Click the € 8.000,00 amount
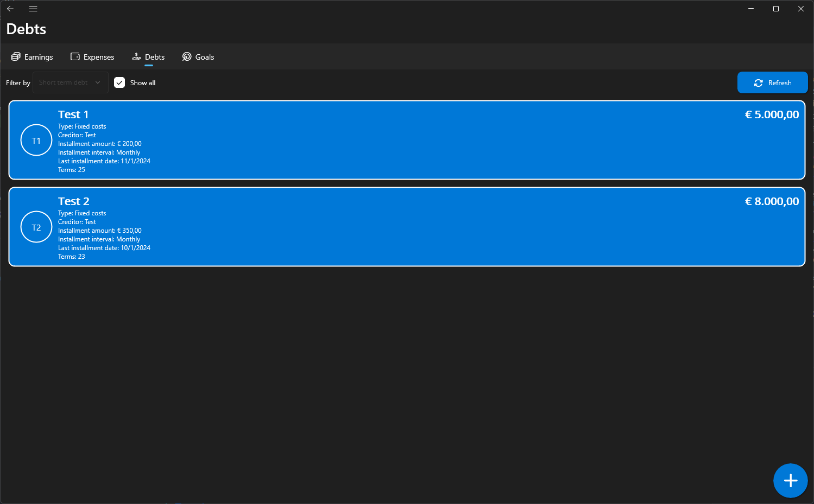814x504 pixels. 772,201
